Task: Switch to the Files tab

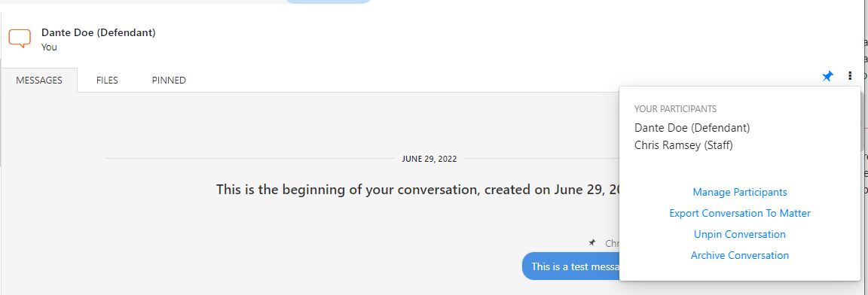Action: pyautogui.click(x=107, y=80)
